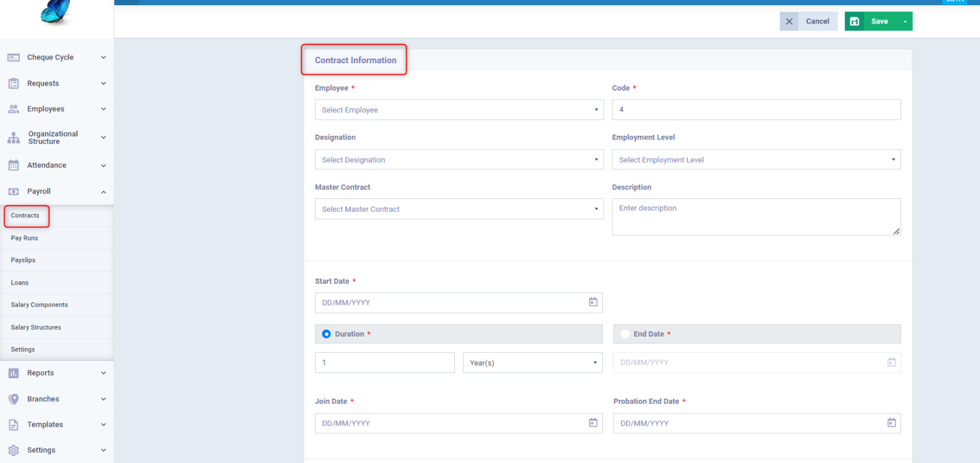Open the Select Employment Level dropdown

756,159
